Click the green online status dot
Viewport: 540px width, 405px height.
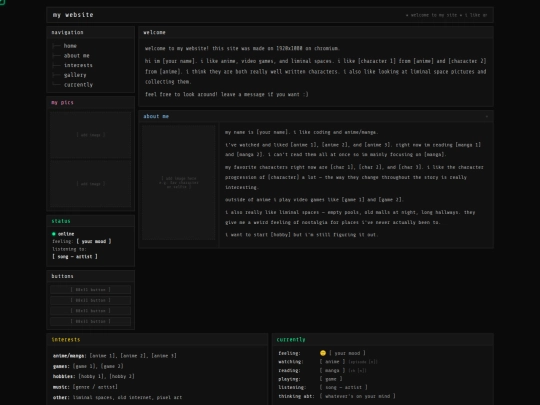54,234
